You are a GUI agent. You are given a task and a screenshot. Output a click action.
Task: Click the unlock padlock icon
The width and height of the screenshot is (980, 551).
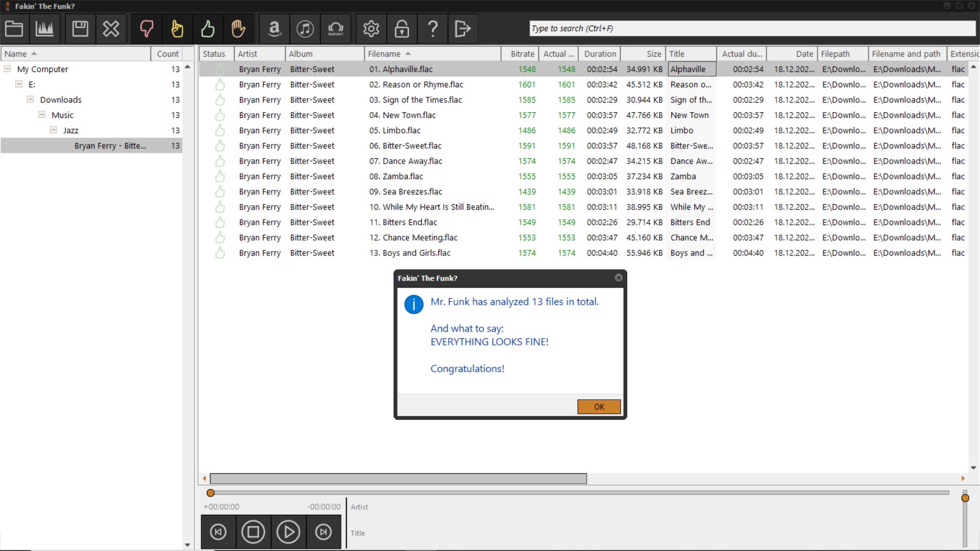coord(402,29)
